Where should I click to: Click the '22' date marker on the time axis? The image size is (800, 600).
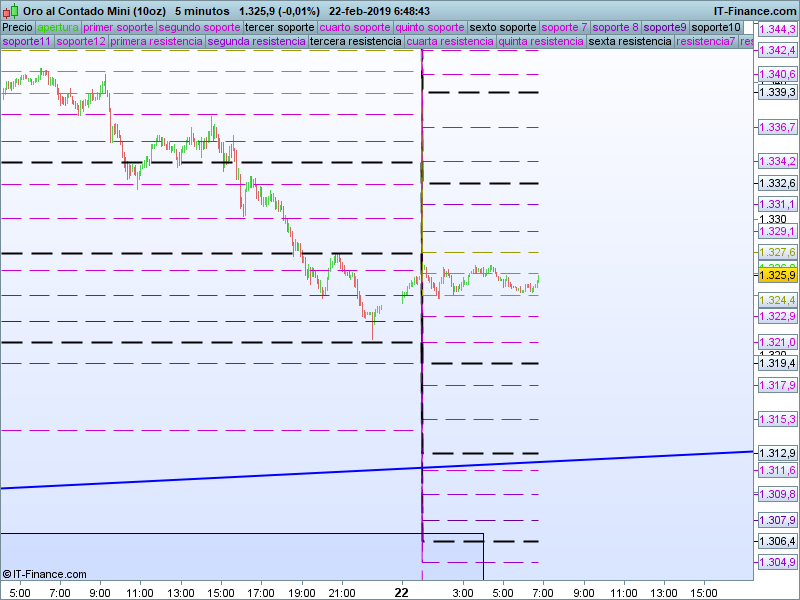coord(402,592)
